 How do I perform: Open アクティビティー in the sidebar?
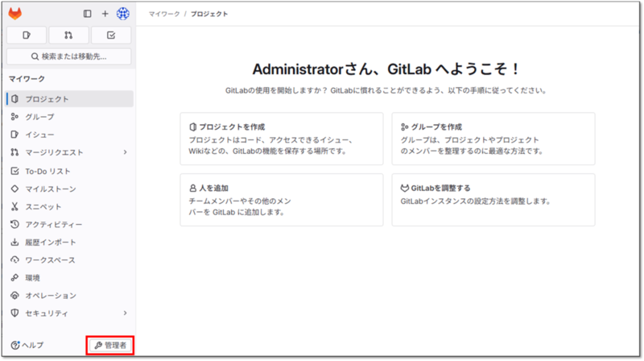(x=70, y=225)
